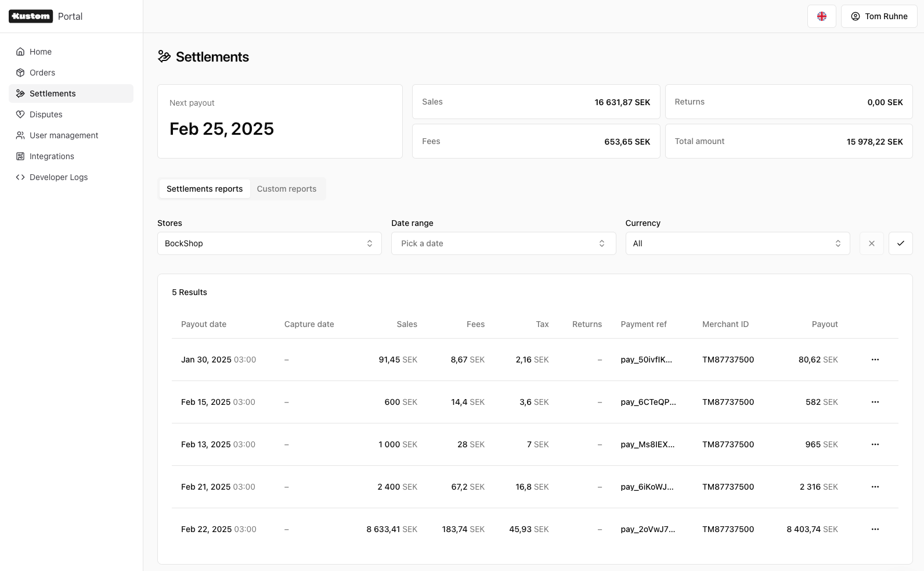Viewport: 924px width, 571px height.
Task: Click the 2 316 SEK payout value
Action: coord(818,487)
